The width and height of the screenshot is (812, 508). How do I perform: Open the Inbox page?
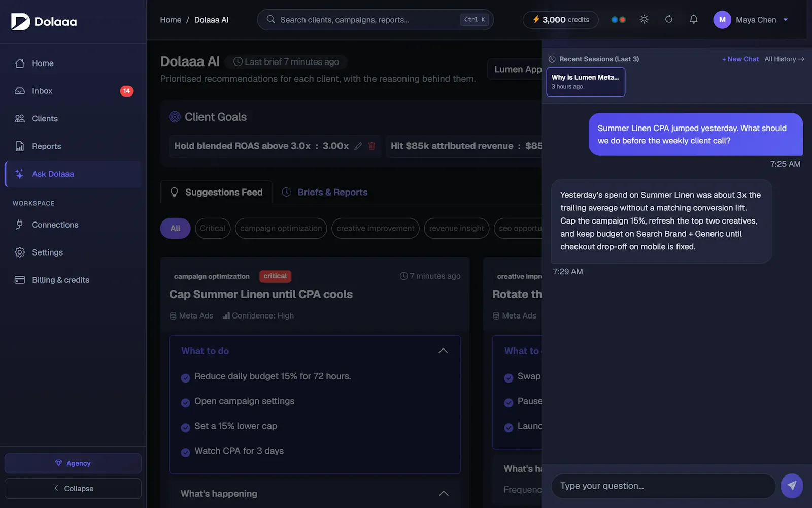tap(73, 91)
